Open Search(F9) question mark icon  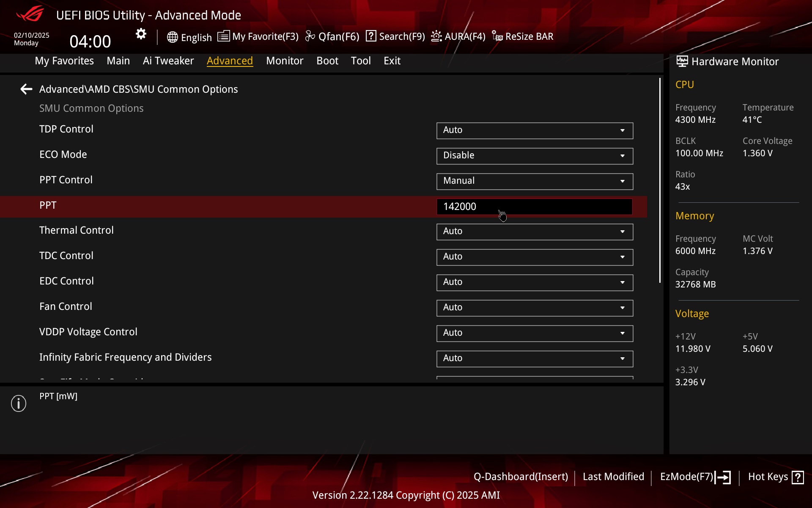tap(371, 36)
